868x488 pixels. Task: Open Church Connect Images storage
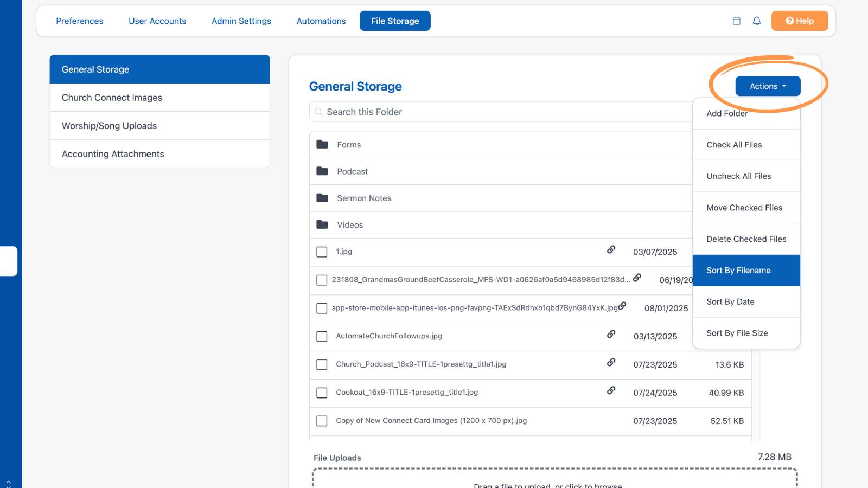[160, 98]
